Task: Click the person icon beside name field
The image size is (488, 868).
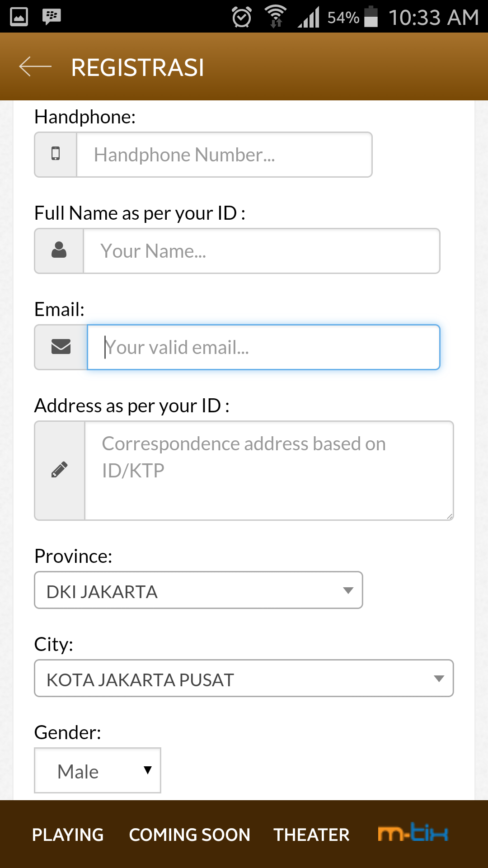Action: point(59,250)
